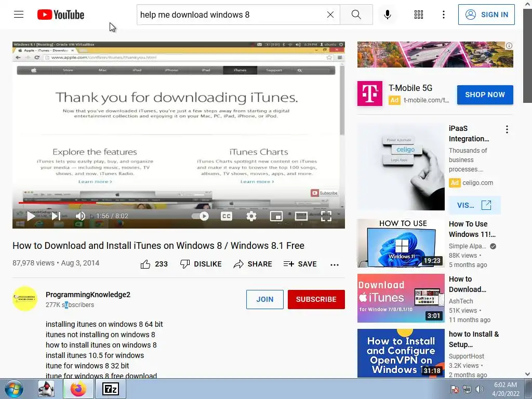Viewport: 532px width, 399px height.
Task: Skip to the next video
Action: 56,216
